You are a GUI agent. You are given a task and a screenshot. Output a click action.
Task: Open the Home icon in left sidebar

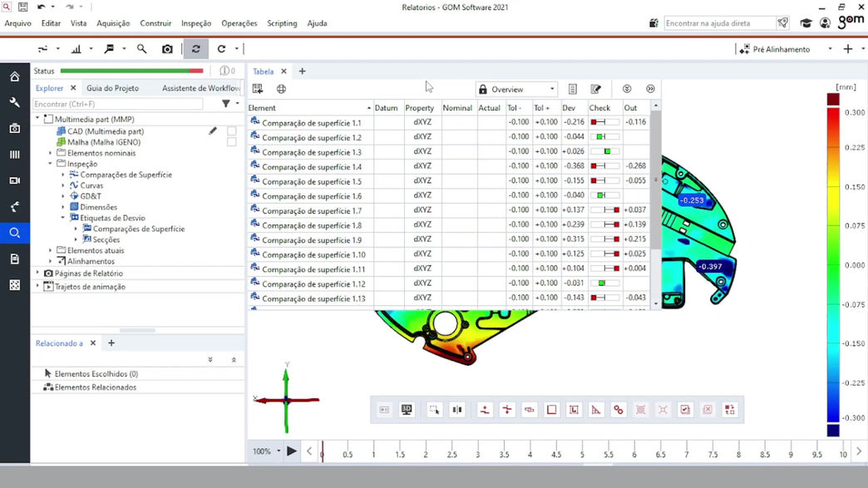point(15,76)
